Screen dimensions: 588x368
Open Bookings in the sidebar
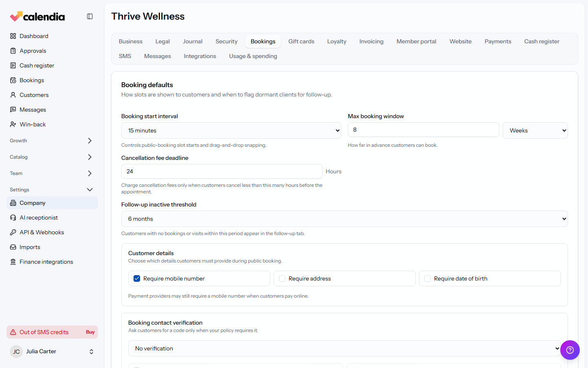[x=52, y=80]
